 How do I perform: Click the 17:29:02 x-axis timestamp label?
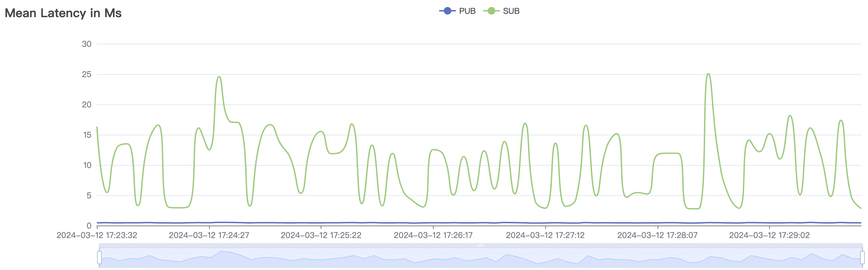pyautogui.click(x=769, y=235)
